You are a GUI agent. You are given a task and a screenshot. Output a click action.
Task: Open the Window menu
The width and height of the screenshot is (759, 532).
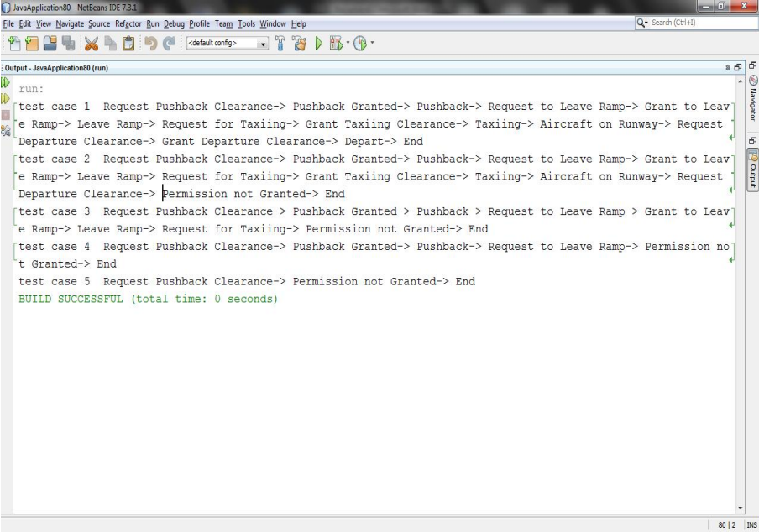click(x=273, y=23)
